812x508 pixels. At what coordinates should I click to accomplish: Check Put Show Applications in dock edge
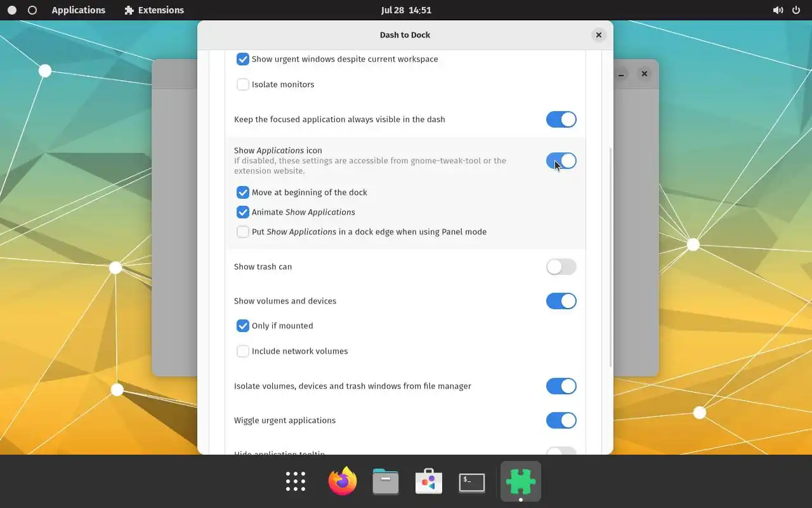pyautogui.click(x=242, y=232)
